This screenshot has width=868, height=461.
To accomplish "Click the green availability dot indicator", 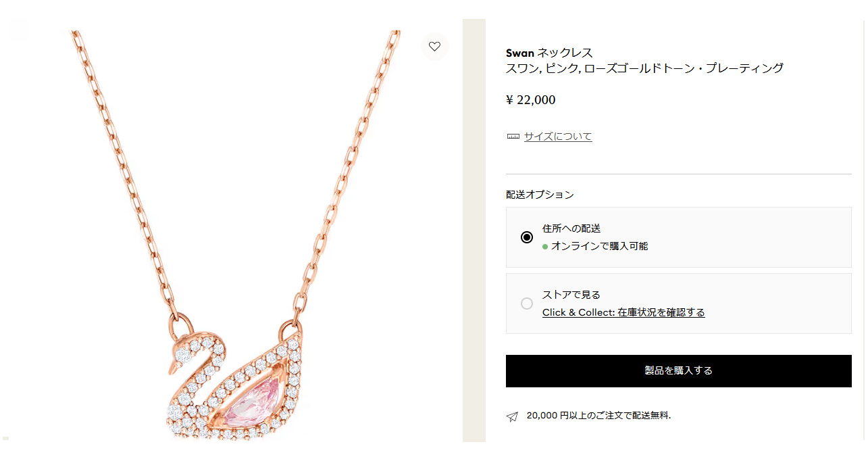I will tap(546, 246).
